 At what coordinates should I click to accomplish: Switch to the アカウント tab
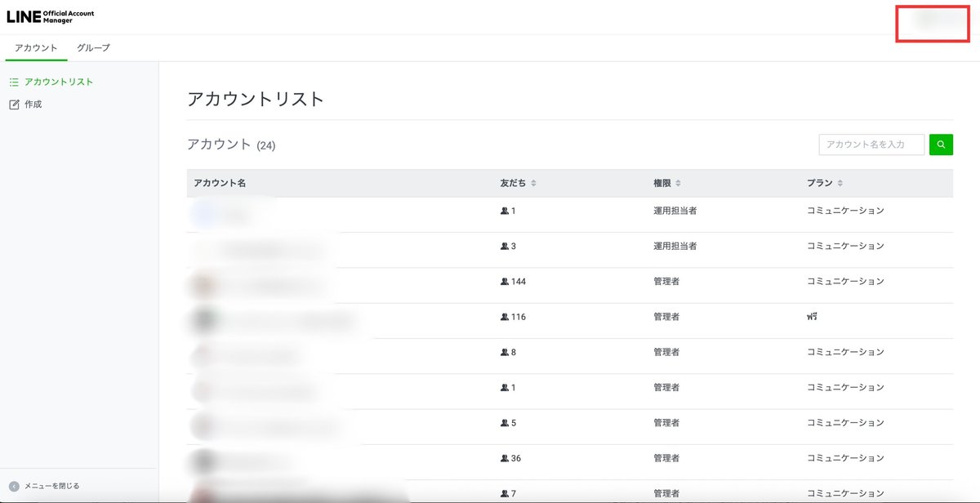click(x=36, y=48)
